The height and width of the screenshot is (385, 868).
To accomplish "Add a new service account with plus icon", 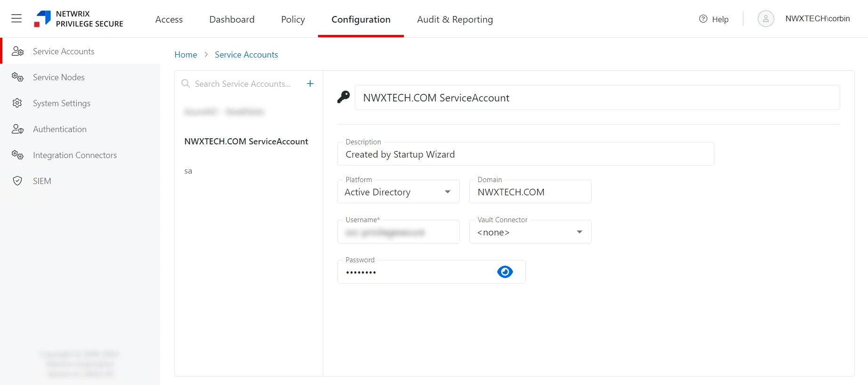I will (x=310, y=84).
